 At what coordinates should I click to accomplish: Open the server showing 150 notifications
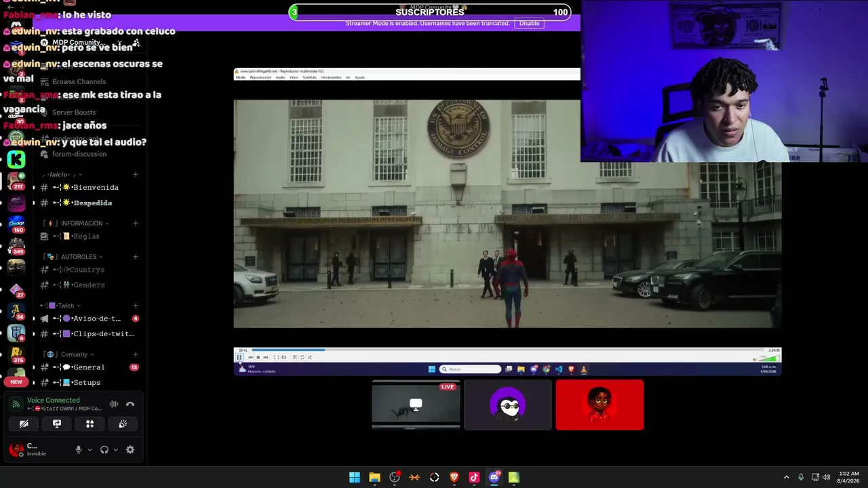[16, 224]
